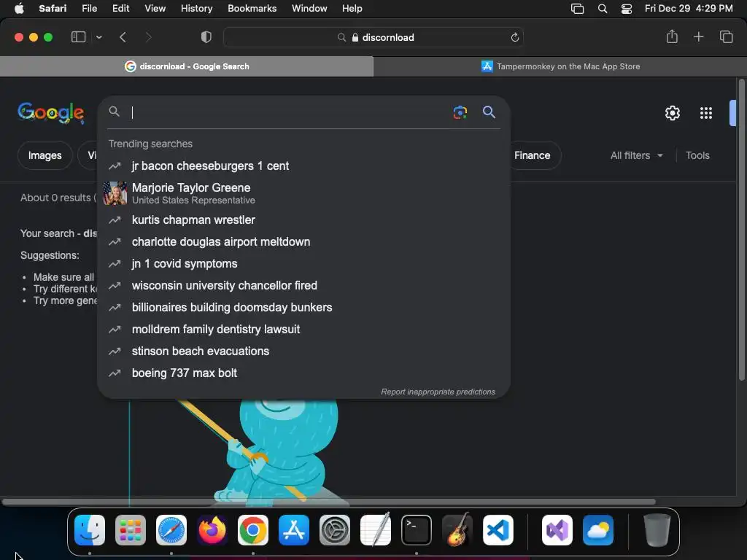Open the Help menu

coord(352,9)
